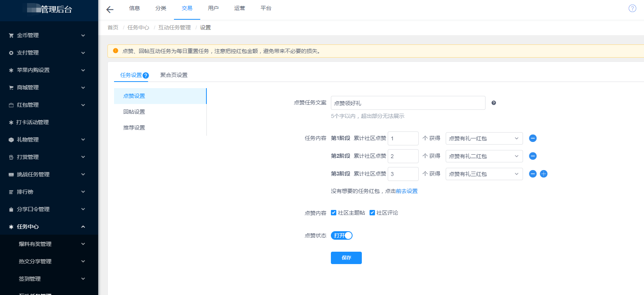This screenshot has height=295, width=644.
Task: Click the 挑战任务管理 icon in sidebar
Action: pyautogui.click(x=11, y=174)
